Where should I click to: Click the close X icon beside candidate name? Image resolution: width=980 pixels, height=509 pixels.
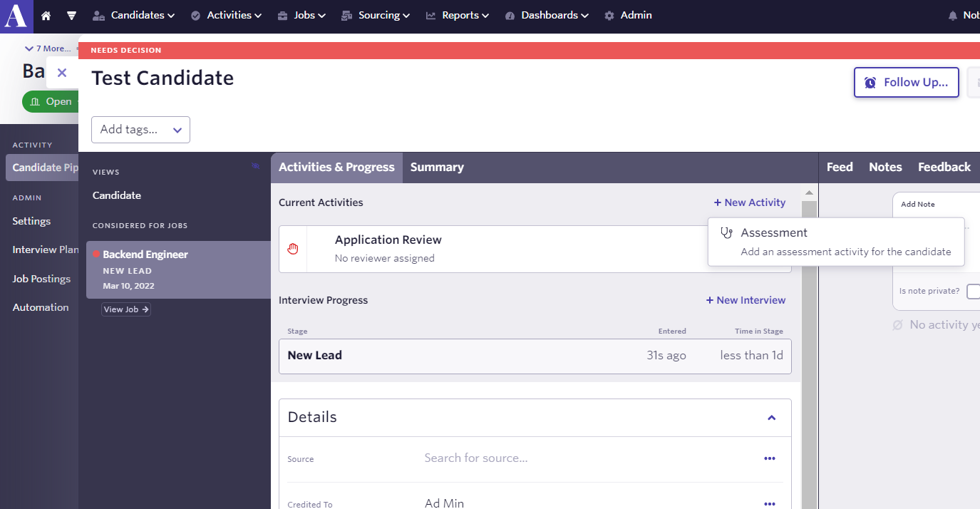click(x=62, y=73)
